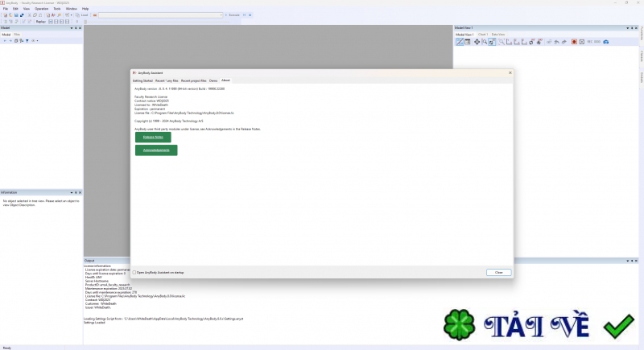
Task: Click the filter funnel icon in Model panel
Action: (x=27, y=40)
